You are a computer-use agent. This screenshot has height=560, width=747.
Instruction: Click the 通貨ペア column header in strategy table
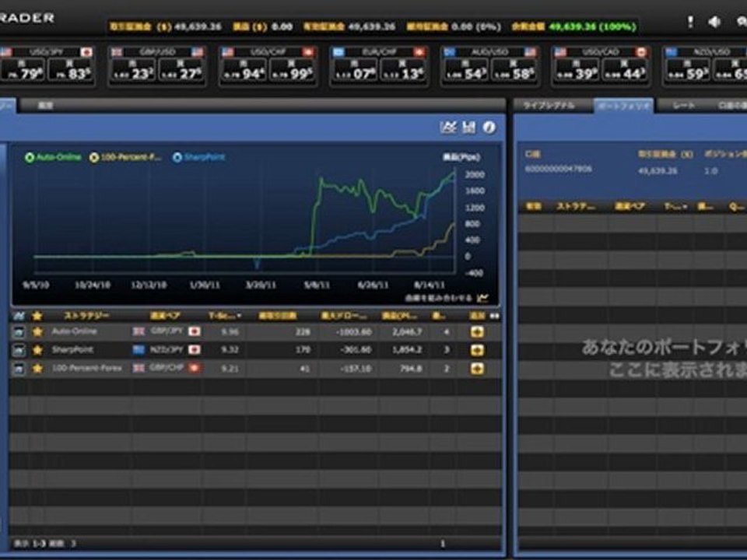(x=165, y=316)
